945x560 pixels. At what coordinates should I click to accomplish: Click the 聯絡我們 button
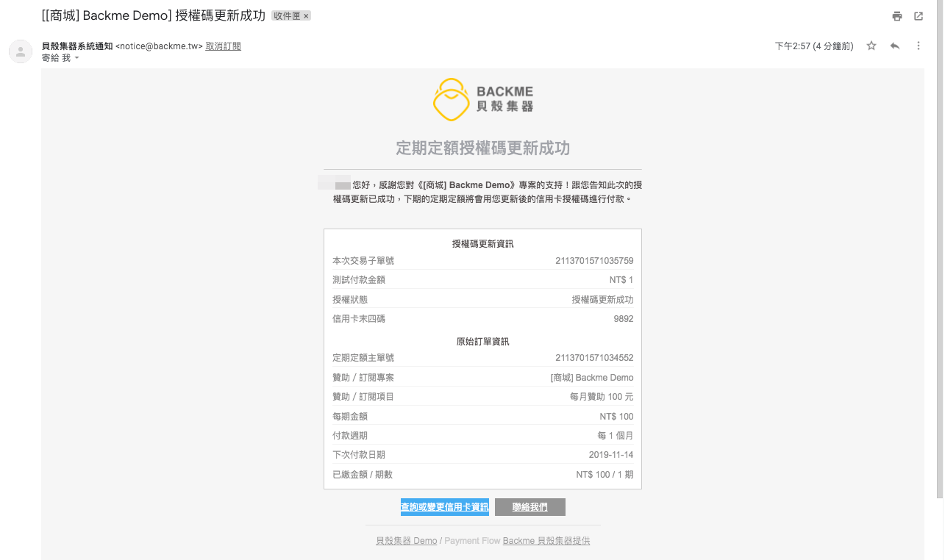click(x=530, y=507)
